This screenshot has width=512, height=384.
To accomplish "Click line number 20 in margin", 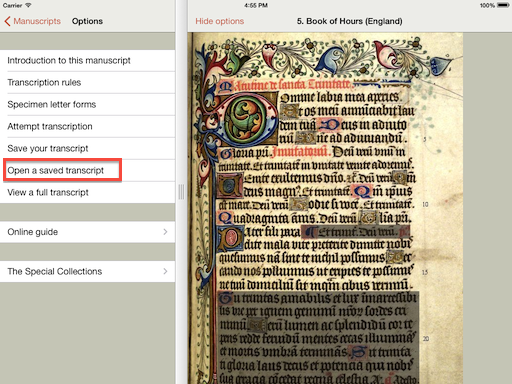I will pyautogui.click(x=426, y=339).
